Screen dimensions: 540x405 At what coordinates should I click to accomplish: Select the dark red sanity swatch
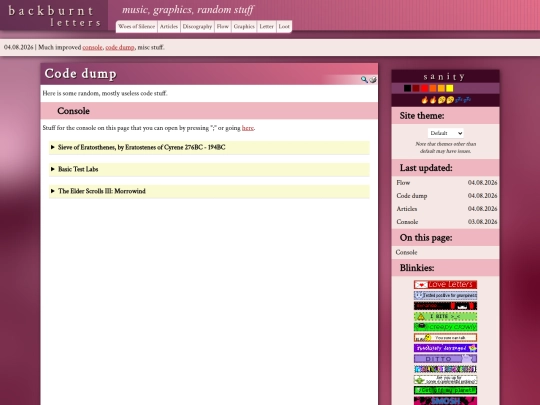(x=416, y=88)
